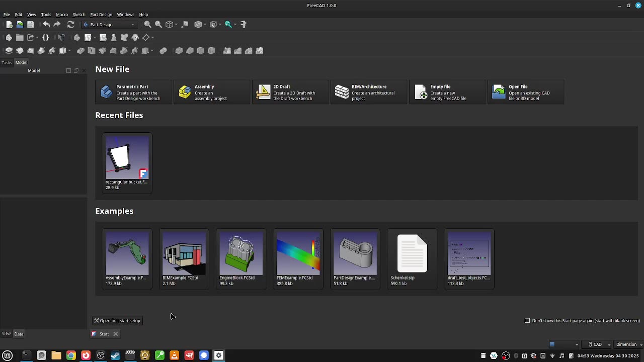The image size is (644, 362).
Task: Expand the link actions dropdown arrow
Action: coord(37,38)
